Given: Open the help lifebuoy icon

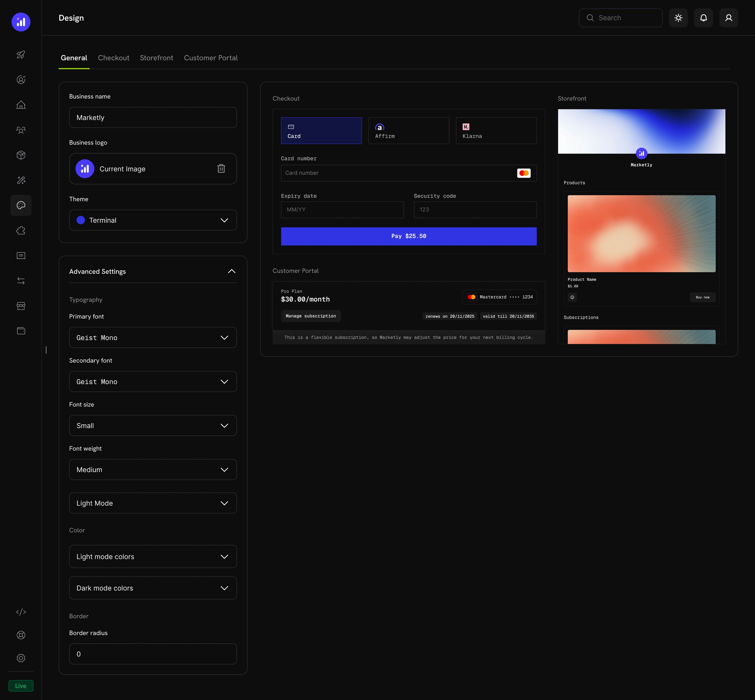Looking at the screenshot, I should pyautogui.click(x=21, y=635).
